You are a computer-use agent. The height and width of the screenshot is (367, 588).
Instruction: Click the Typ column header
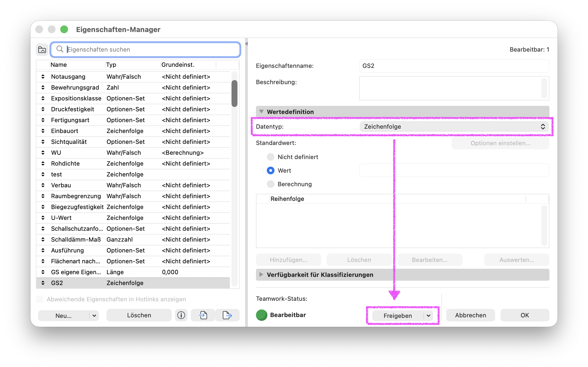pyautogui.click(x=133, y=65)
